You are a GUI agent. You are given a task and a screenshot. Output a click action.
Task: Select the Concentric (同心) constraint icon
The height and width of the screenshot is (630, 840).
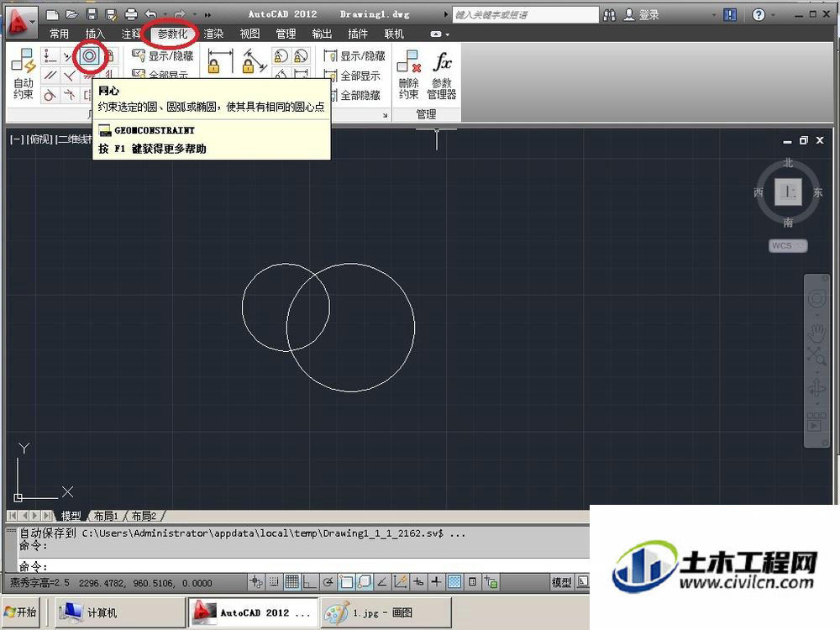tap(90, 55)
